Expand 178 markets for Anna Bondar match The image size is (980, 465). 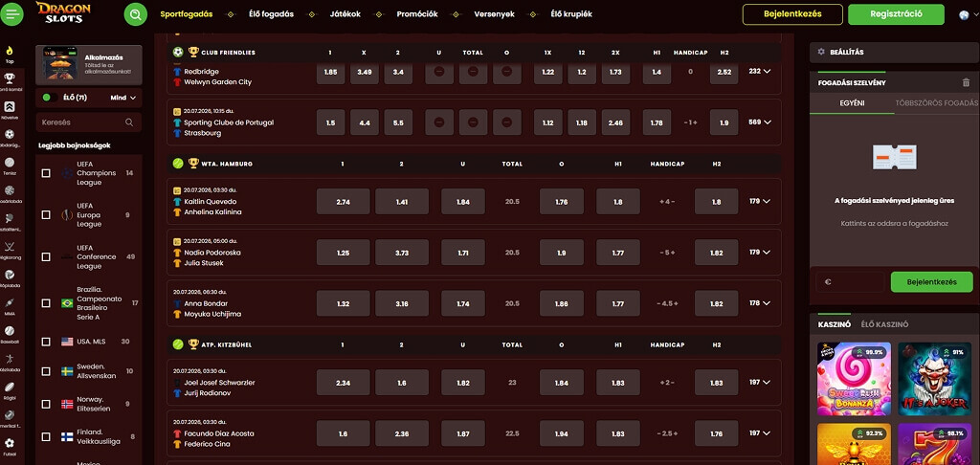click(759, 303)
